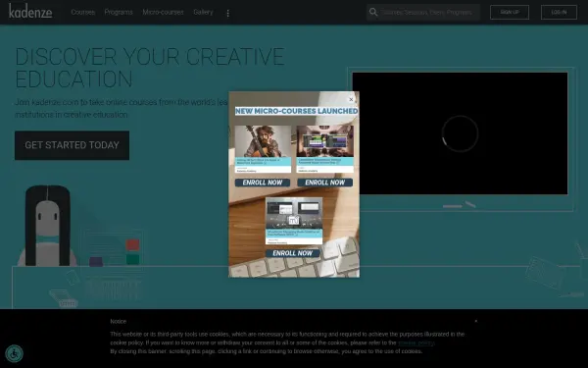
Task: Click the search magnifier icon
Action: tap(373, 12)
